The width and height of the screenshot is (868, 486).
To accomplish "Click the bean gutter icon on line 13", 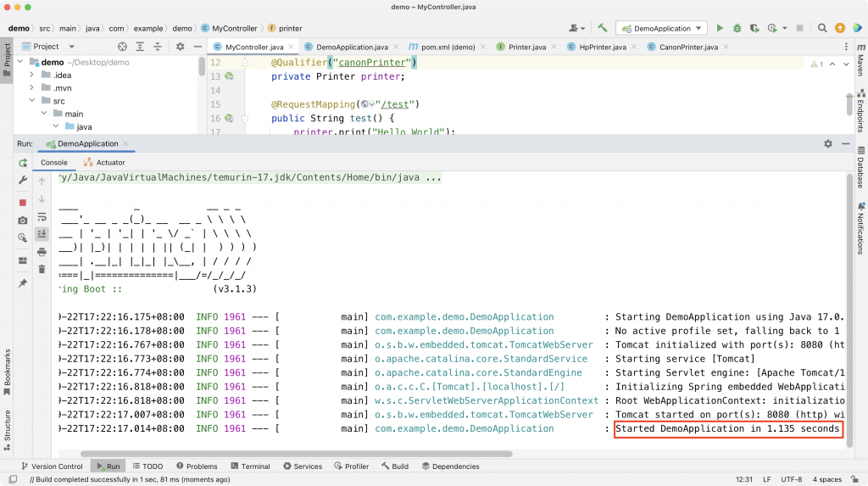I will point(229,76).
